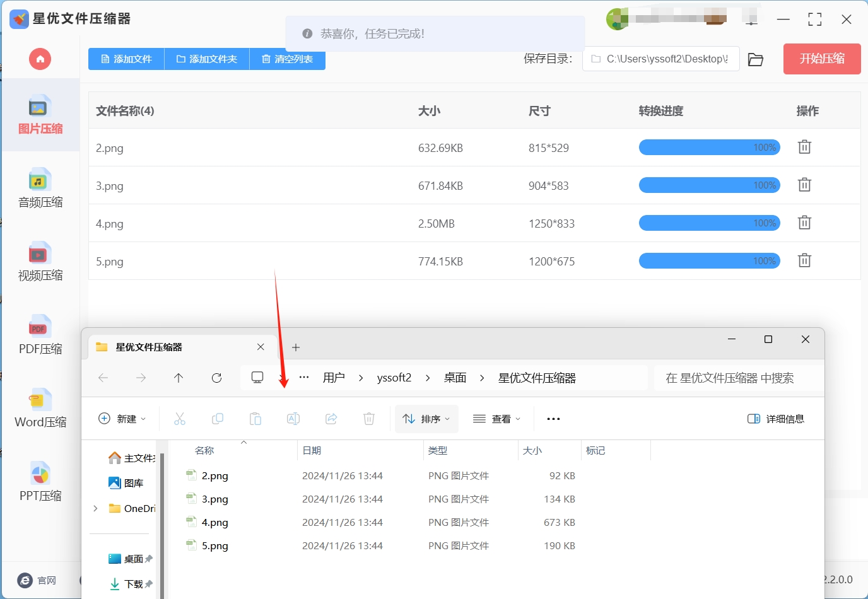Click the Explorer search box

click(739, 378)
